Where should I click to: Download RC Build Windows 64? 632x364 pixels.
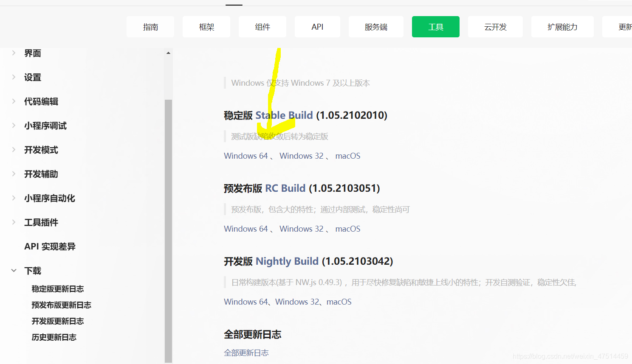246,229
